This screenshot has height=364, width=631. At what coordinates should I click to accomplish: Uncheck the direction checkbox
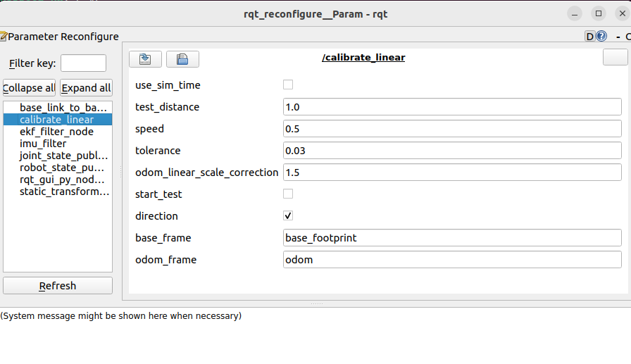coord(288,215)
